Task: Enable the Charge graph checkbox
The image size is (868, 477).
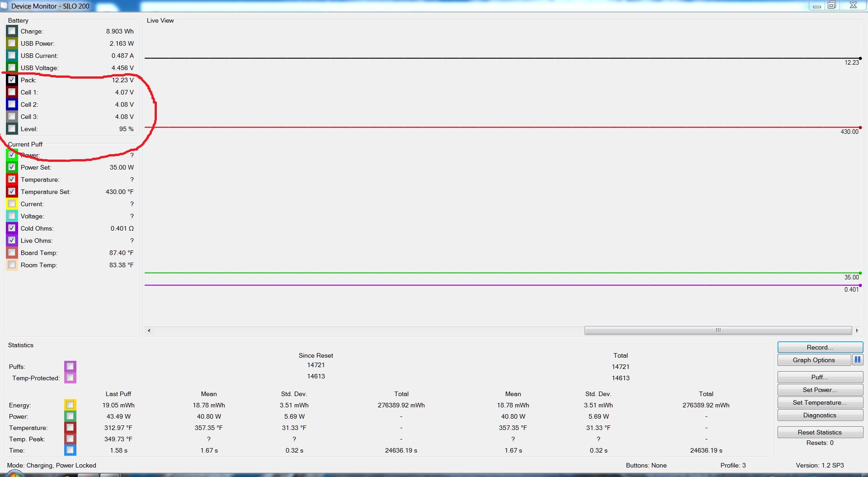Action: [x=12, y=31]
